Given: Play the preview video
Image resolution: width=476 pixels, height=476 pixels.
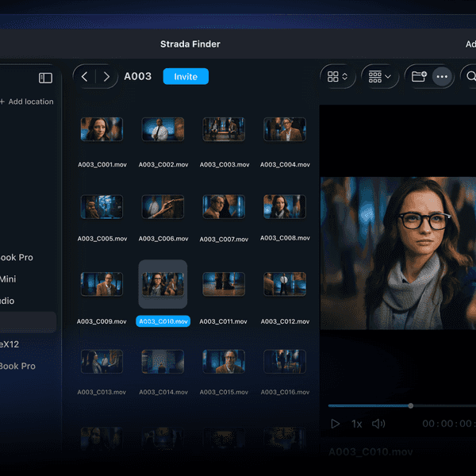Looking at the screenshot, I should 335,424.
